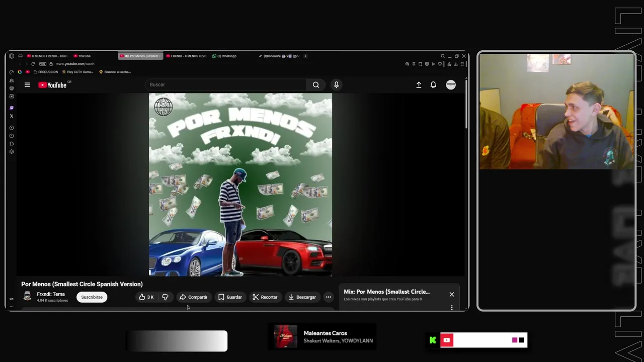The width and height of the screenshot is (644, 362).
Task: Open X (Twitter) in the sidebar
Action: (x=12, y=116)
